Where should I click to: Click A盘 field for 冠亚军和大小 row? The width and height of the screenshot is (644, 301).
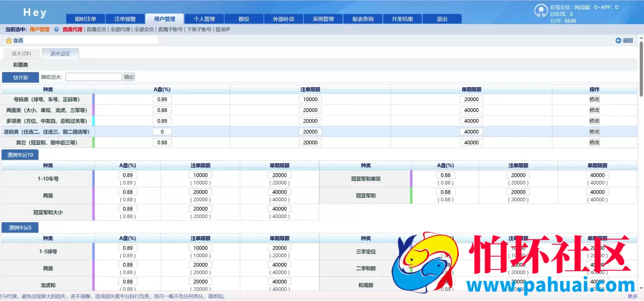(128, 209)
